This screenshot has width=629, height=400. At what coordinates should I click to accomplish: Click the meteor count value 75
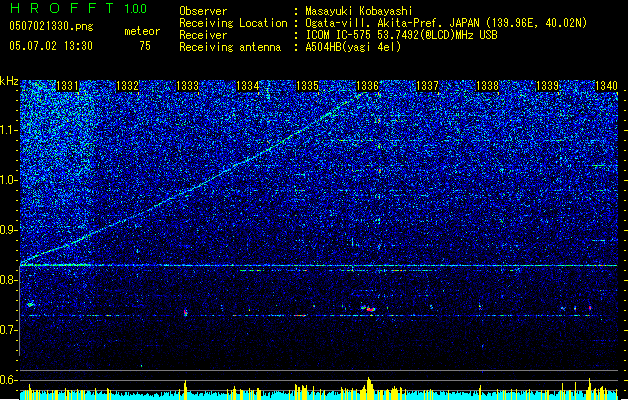click(x=145, y=46)
